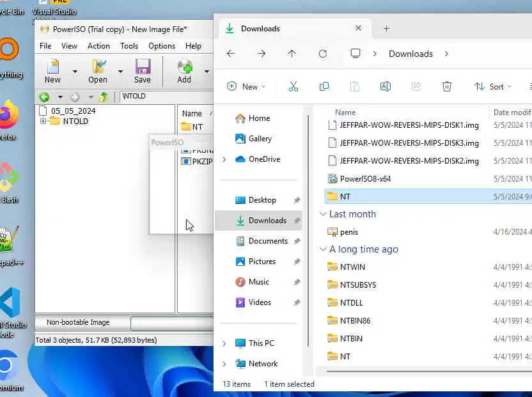
Task: Click the Date modified column header
Action: [512, 113]
